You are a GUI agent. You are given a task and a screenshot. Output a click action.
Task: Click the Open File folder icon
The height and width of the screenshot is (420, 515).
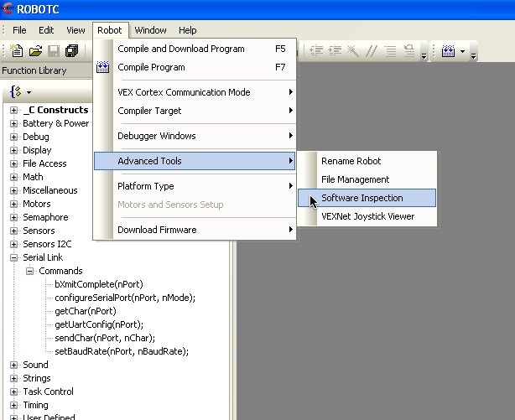pyautogui.click(x=35, y=51)
